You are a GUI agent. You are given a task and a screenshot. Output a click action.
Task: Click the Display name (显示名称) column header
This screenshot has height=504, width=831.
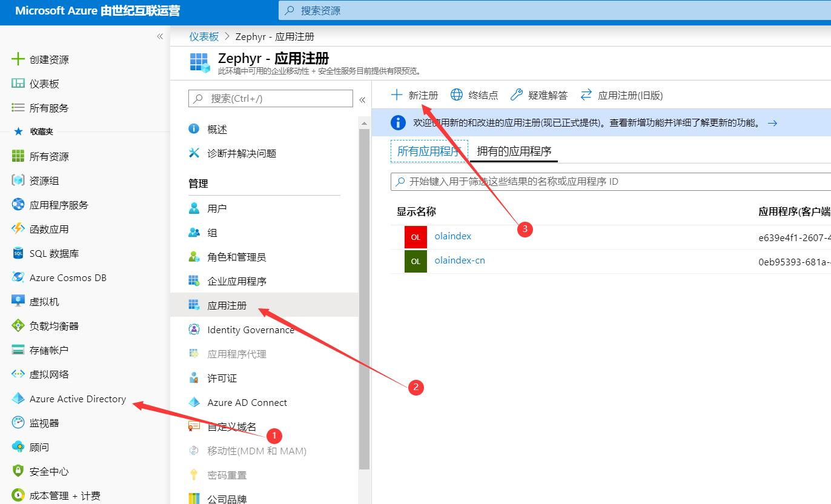coord(416,211)
